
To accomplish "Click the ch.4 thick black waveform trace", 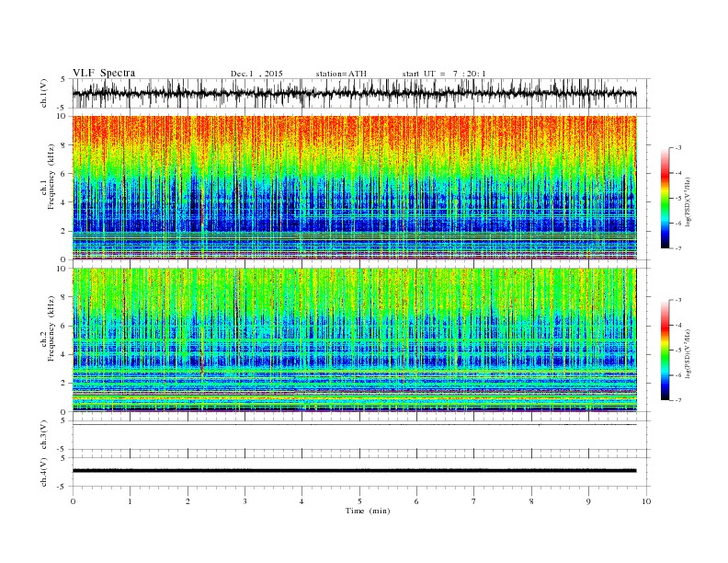I will 355,471.
